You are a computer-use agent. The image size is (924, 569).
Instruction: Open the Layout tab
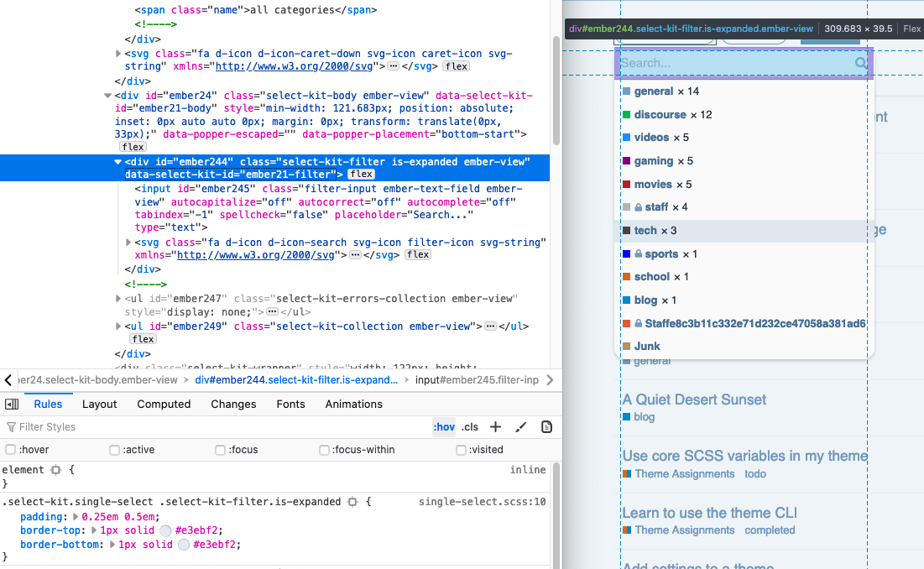coord(100,404)
